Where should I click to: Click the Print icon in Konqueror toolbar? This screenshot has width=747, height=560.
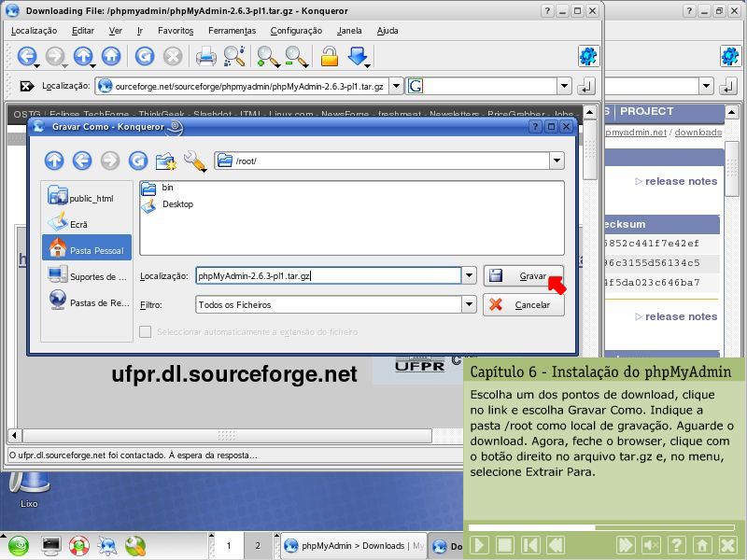pyautogui.click(x=205, y=57)
